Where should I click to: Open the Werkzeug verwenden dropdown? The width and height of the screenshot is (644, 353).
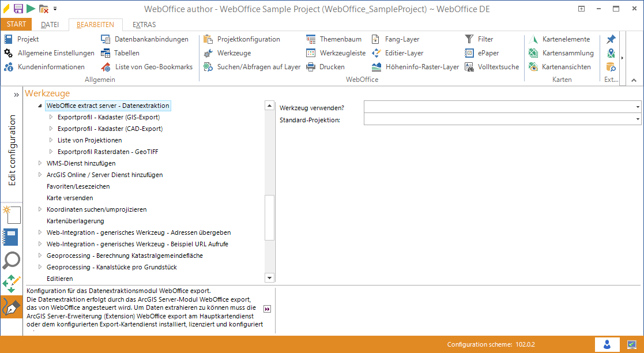tap(637, 106)
